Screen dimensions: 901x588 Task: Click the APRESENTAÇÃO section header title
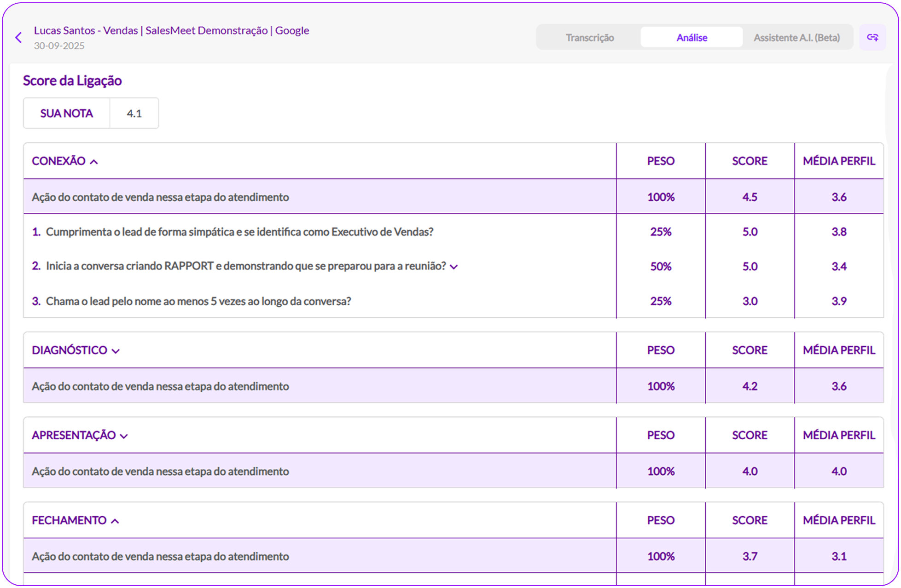74,435
